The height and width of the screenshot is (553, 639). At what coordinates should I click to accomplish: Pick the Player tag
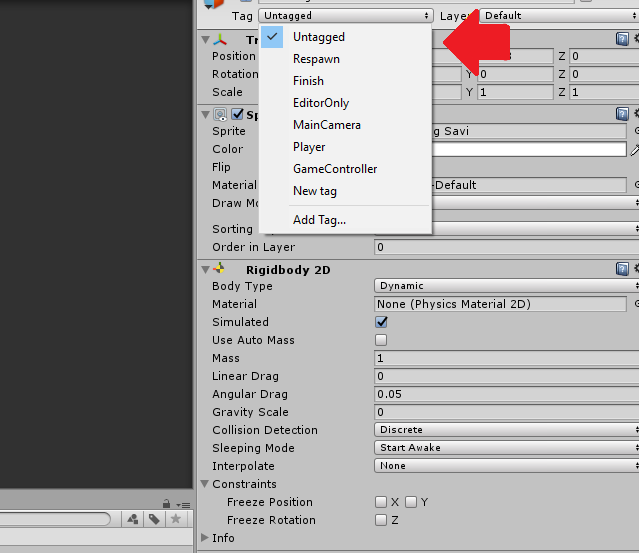tap(346, 147)
